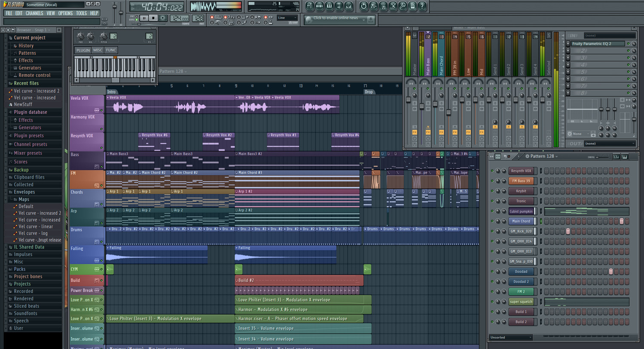Open graph editor in the step sequencer
The image size is (644, 349).
coord(617,156)
